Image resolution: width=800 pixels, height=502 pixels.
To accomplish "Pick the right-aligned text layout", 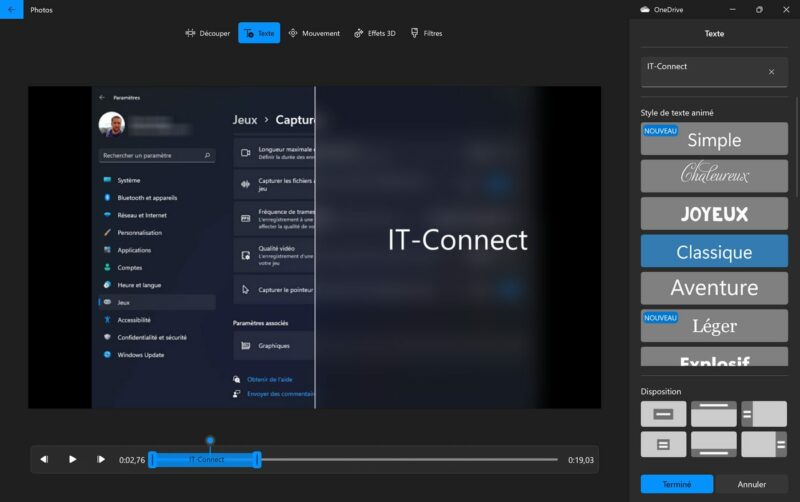I will pos(764,444).
